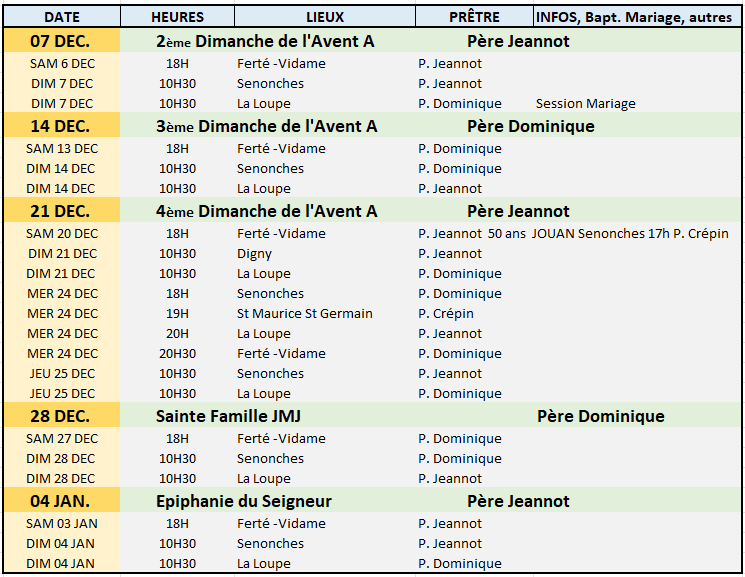Select the 07 DEC. yellow date cell

click(61, 41)
